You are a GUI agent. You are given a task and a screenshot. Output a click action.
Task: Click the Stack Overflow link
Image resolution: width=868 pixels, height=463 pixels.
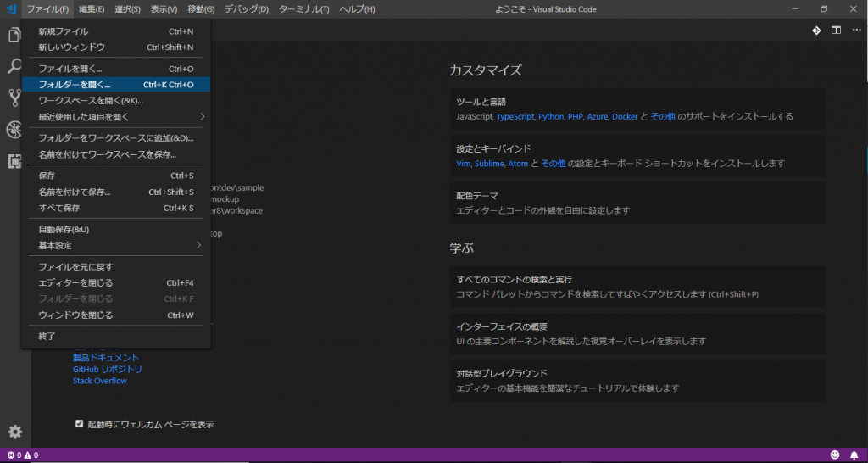[100, 381]
